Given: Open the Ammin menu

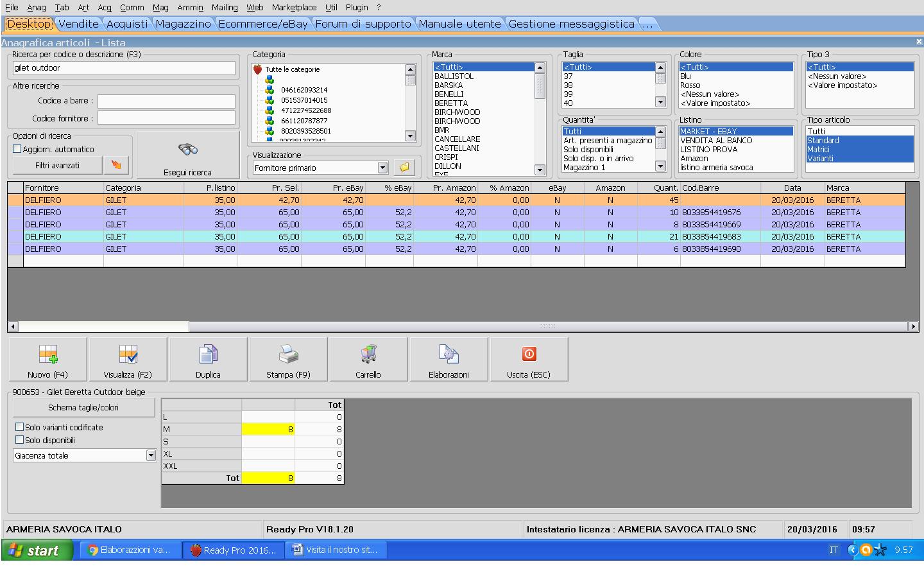Looking at the screenshot, I should (191, 7).
